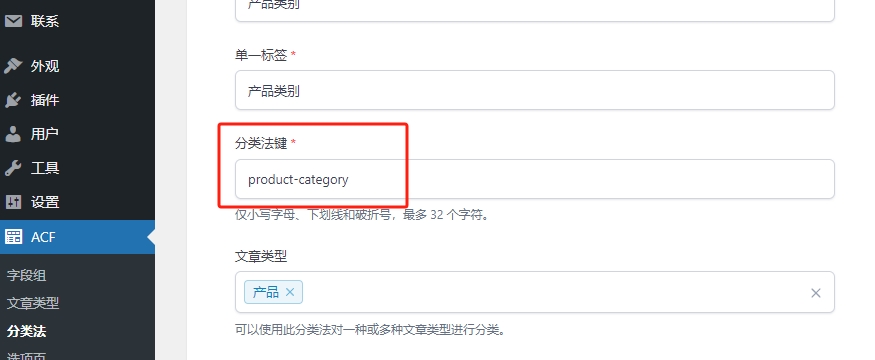Click the person icon for 用户
Screen dimensions: 875x360
tap(13, 134)
